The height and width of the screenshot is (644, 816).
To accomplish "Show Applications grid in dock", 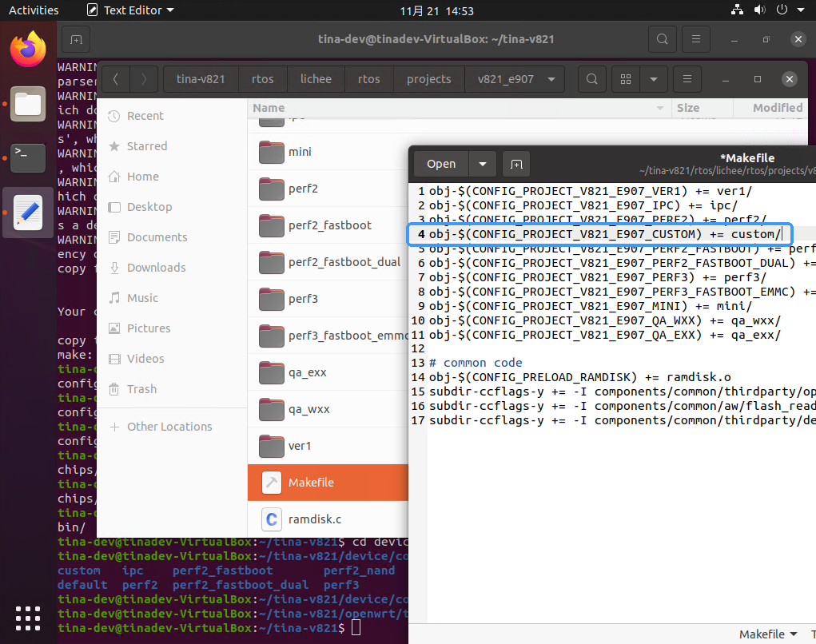I will click(x=28, y=618).
